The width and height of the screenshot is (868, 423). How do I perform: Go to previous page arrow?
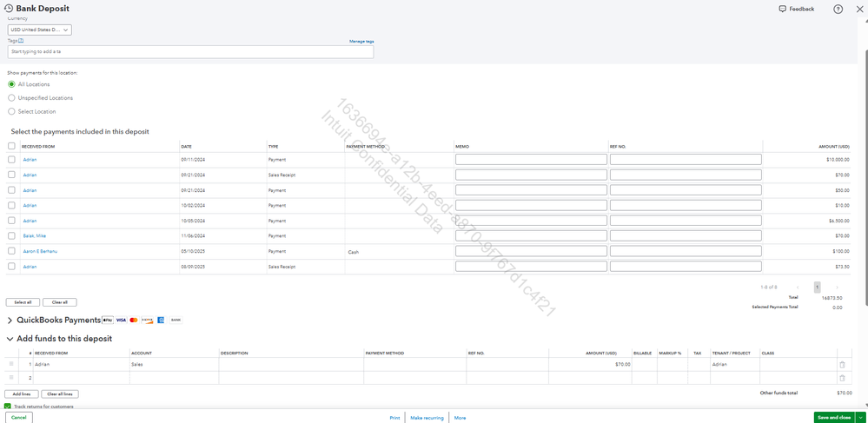coord(798,288)
